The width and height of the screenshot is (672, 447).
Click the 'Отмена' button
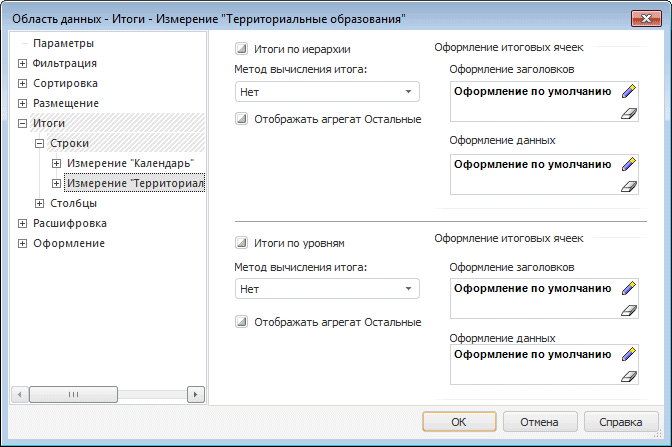point(538,421)
